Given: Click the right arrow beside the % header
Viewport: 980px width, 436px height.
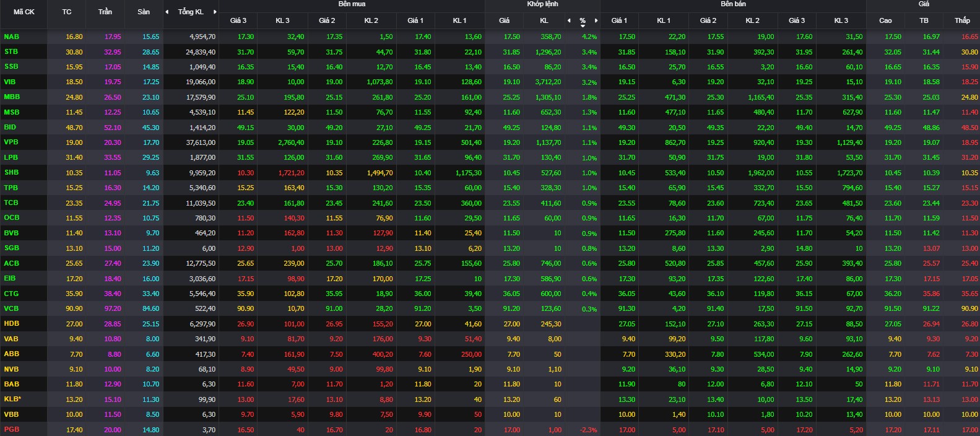Looking at the screenshot, I should [596, 20].
